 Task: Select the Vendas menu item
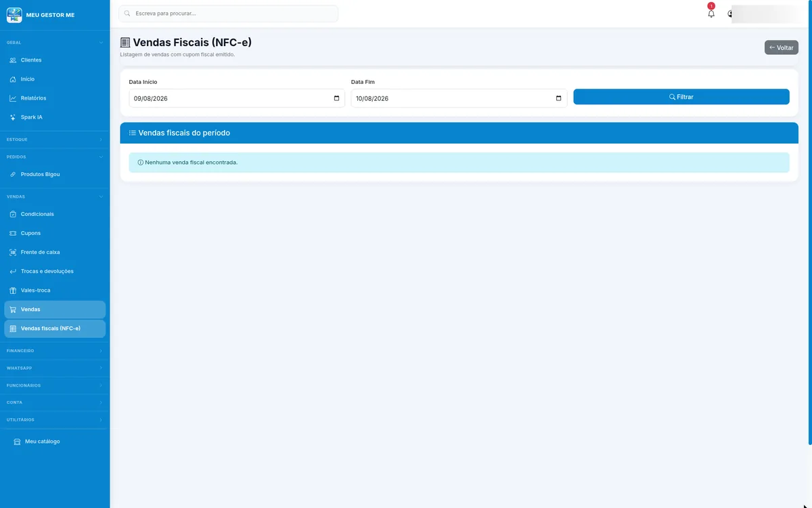point(55,310)
